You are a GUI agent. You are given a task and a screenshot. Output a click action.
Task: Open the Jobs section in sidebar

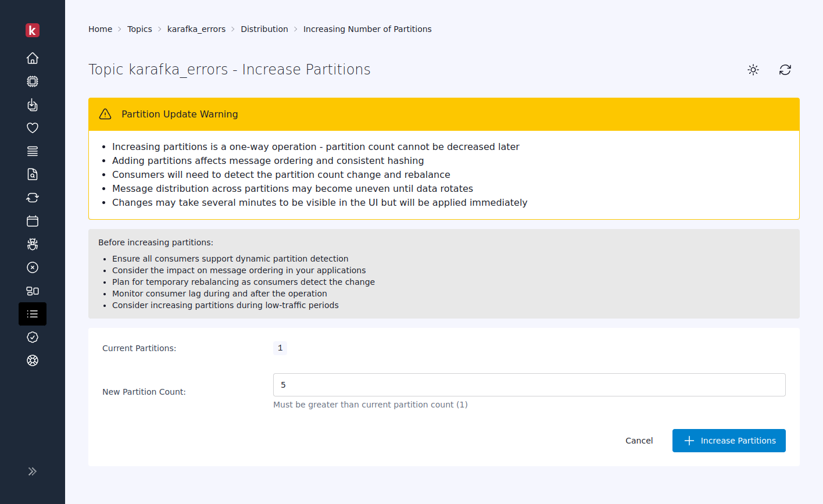pos(33,105)
